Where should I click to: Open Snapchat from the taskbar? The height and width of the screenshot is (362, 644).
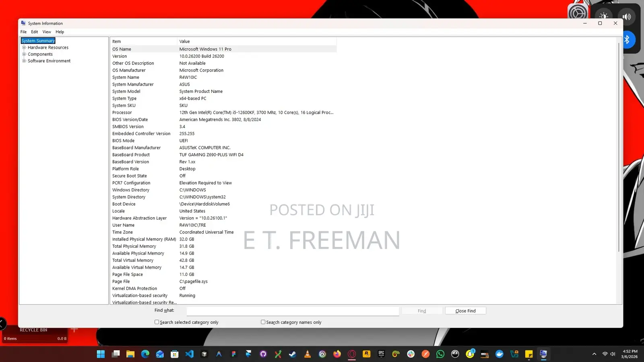(x=470, y=354)
